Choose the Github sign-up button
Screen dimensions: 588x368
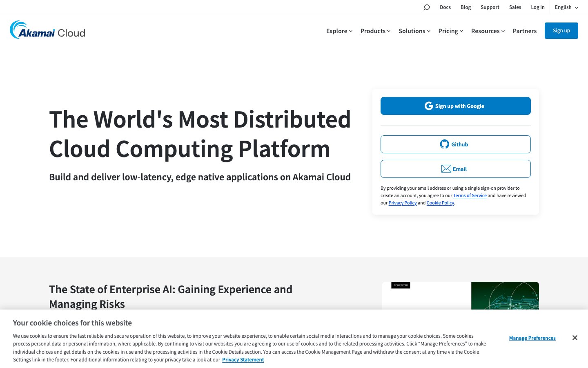[456, 144]
